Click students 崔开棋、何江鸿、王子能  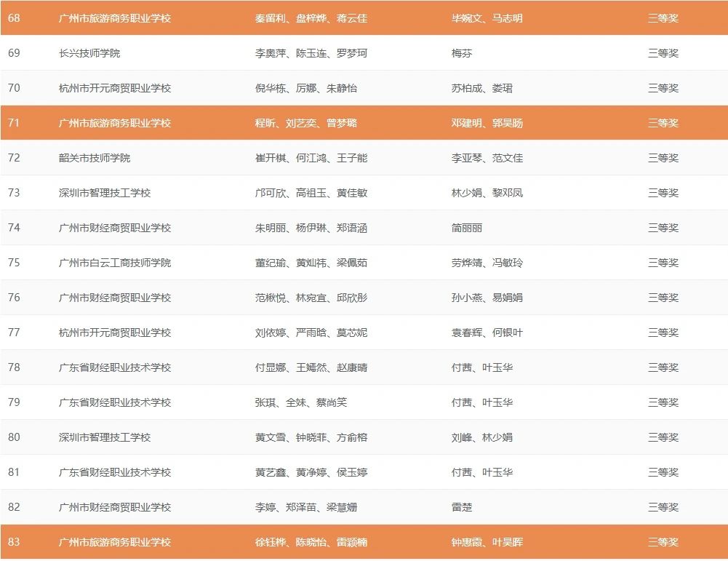click(x=311, y=158)
